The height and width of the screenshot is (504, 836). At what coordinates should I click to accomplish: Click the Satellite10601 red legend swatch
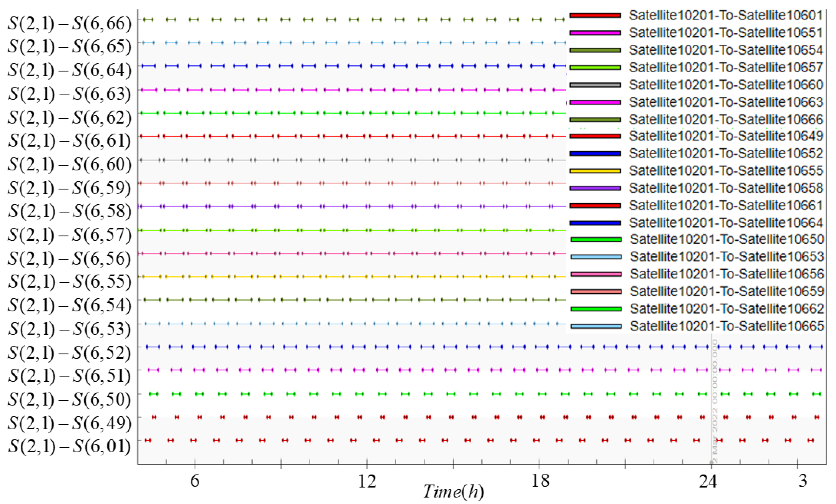(595, 16)
